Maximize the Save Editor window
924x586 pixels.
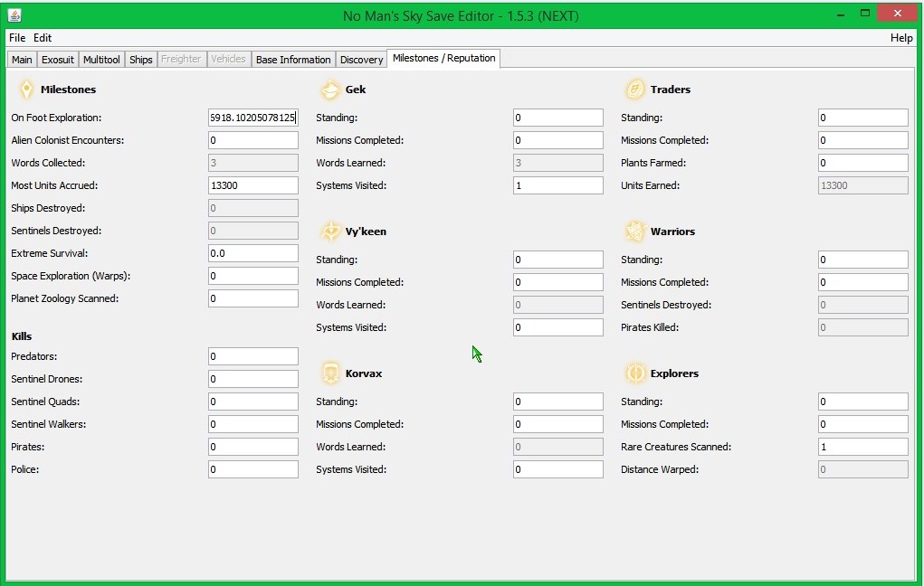(865, 13)
